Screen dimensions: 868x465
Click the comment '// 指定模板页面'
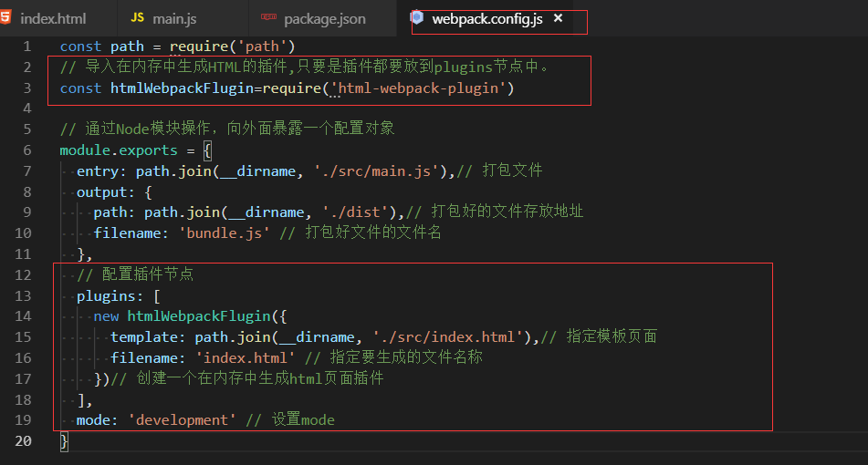coord(599,336)
